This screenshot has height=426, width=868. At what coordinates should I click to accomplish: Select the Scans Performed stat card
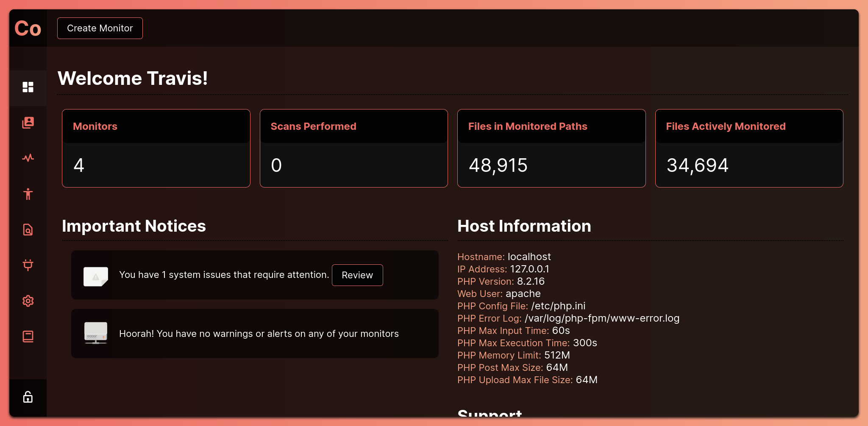tap(353, 148)
